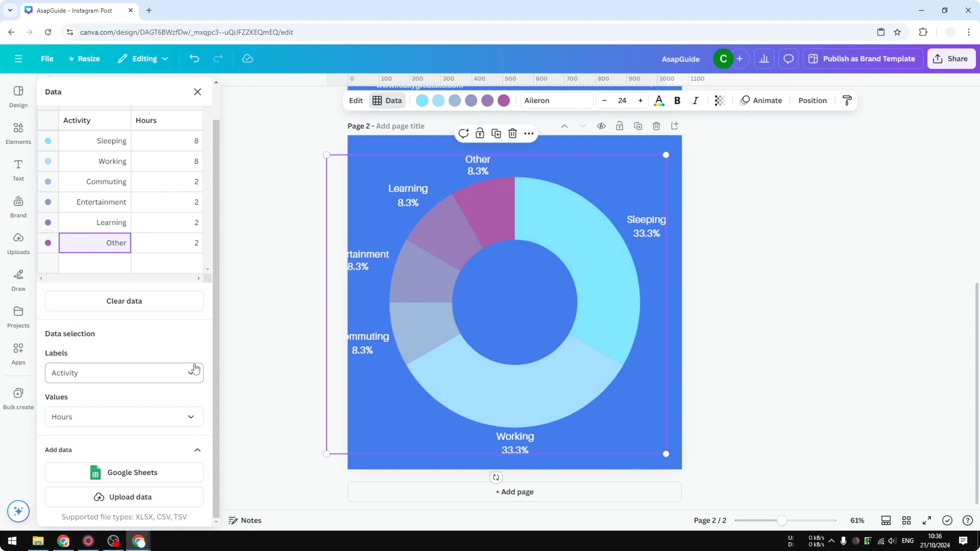Viewport: 980px width, 551px height.
Task: Delete the selected chart element
Action: coord(512,133)
